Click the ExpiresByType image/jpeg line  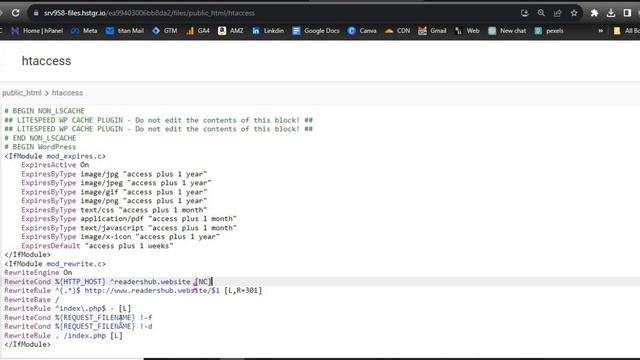point(116,183)
